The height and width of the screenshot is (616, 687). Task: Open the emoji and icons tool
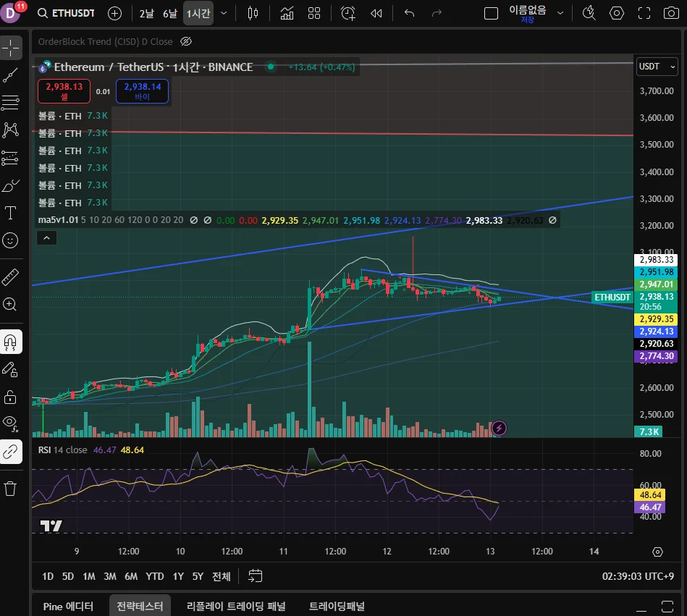coord(11,240)
